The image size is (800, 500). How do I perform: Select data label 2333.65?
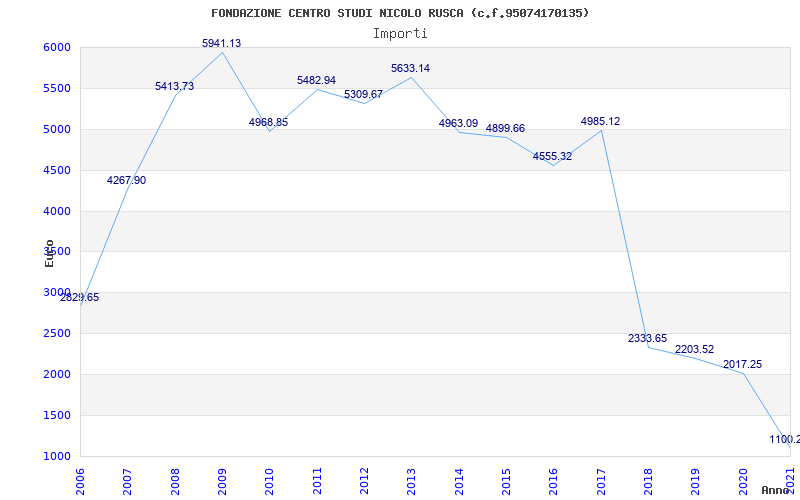(x=647, y=338)
